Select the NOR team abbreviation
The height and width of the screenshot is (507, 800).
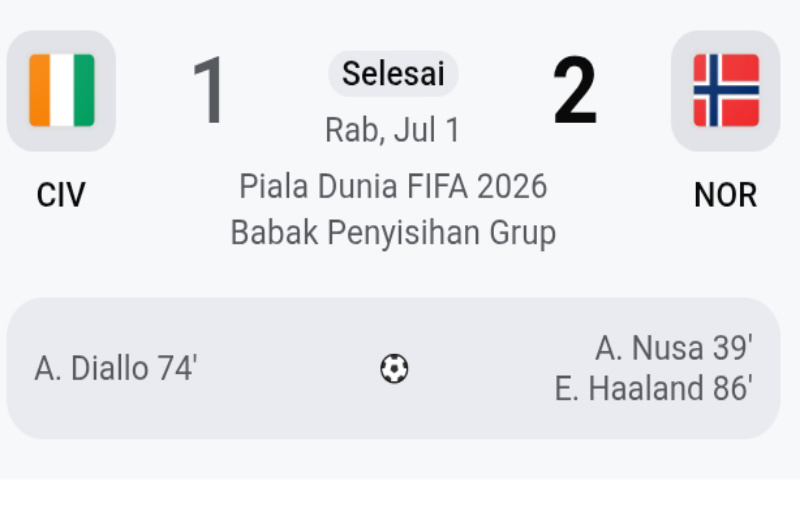726,195
